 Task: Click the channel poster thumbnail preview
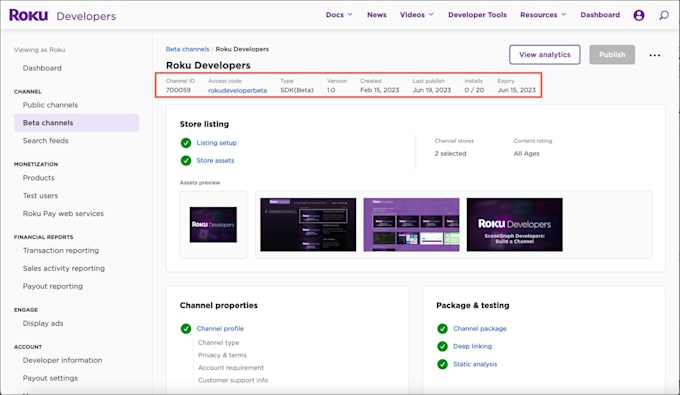tap(213, 225)
